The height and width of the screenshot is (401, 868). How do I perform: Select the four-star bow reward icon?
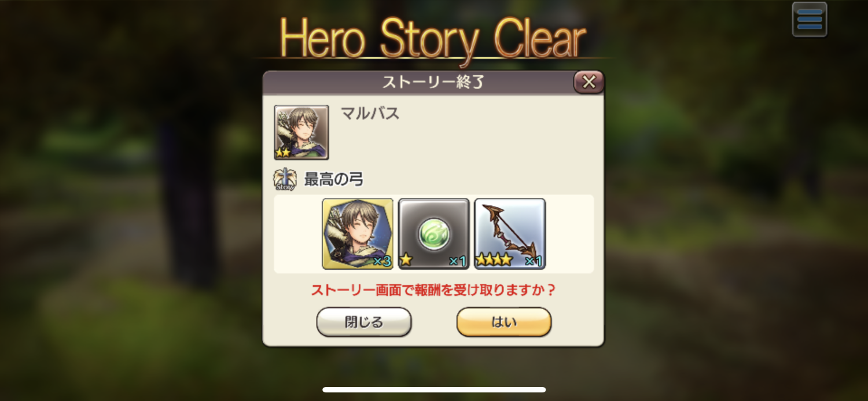pyautogui.click(x=510, y=234)
